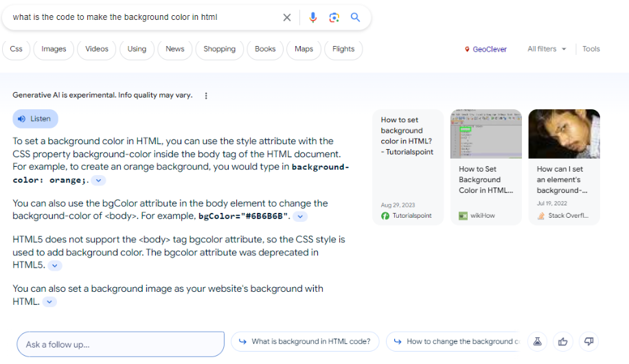Clear the search box with X icon
The image size is (629, 364).
click(287, 17)
